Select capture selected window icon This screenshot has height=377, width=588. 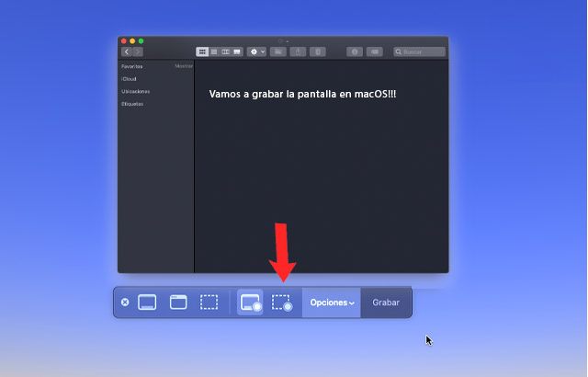pos(178,302)
